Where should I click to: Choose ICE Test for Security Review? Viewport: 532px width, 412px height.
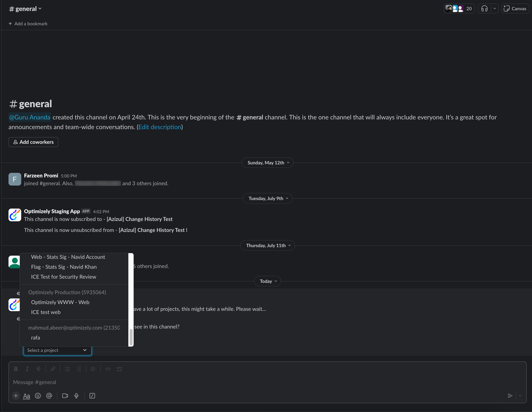pos(64,277)
